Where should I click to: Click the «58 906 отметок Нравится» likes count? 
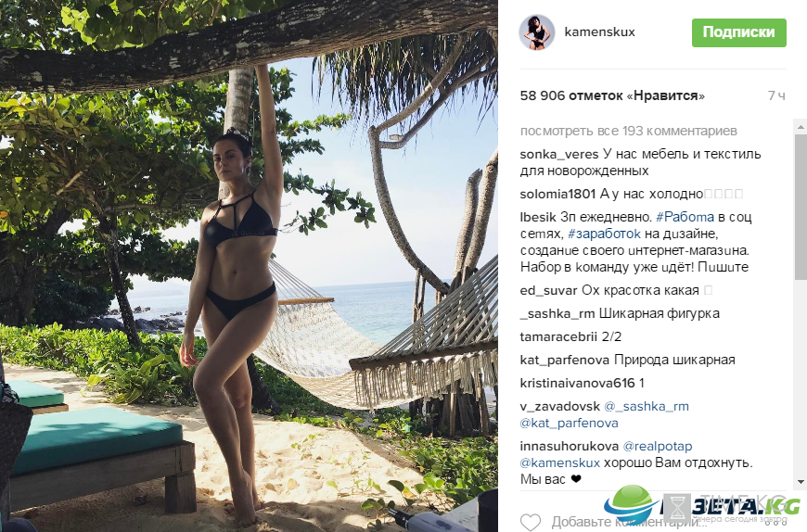(612, 95)
